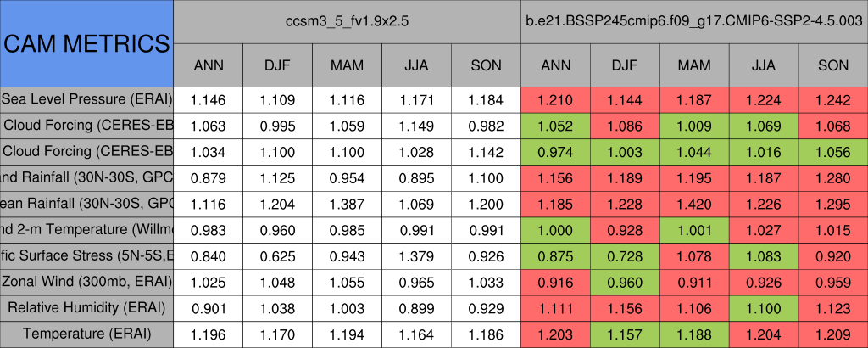Select the JJA header under ccsm3_5
Screen dimensions: 868x348
(416, 65)
